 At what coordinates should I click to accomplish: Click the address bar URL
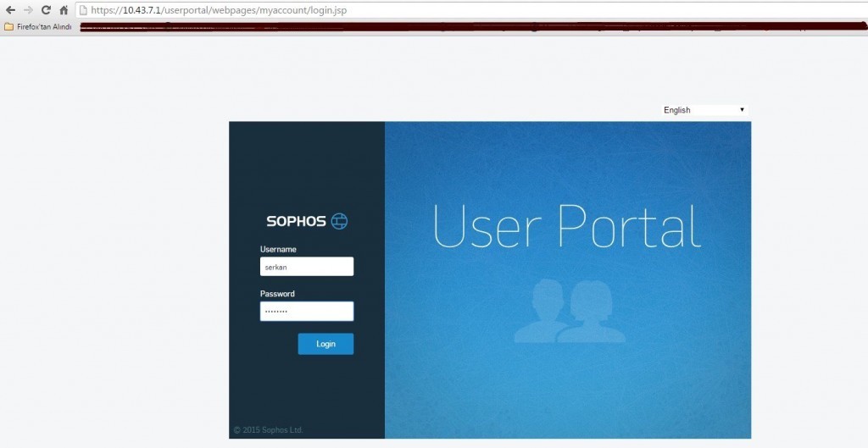(x=219, y=10)
